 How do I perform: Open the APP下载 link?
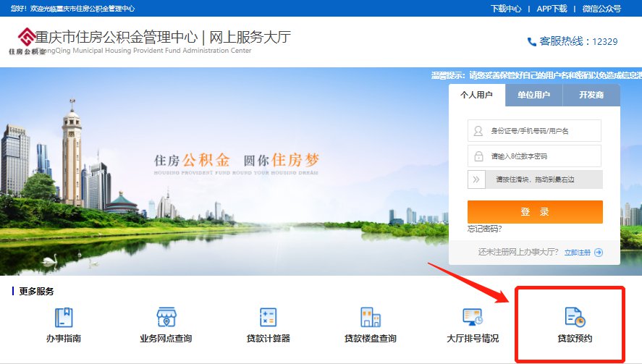click(552, 9)
